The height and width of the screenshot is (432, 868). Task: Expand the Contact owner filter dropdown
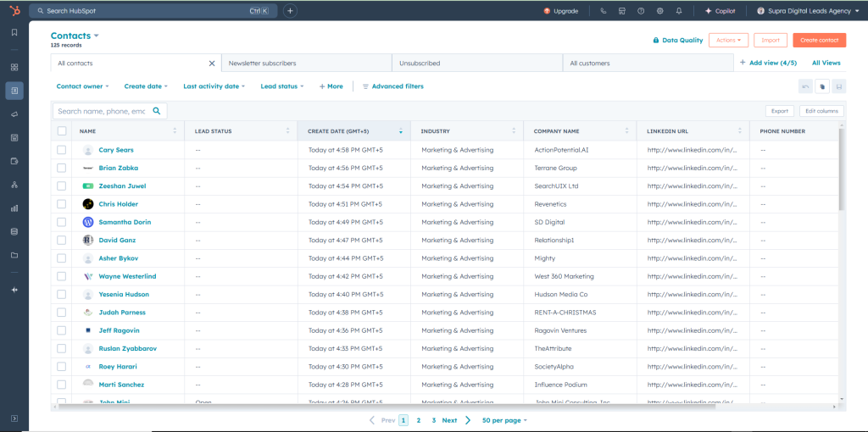(x=82, y=86)
